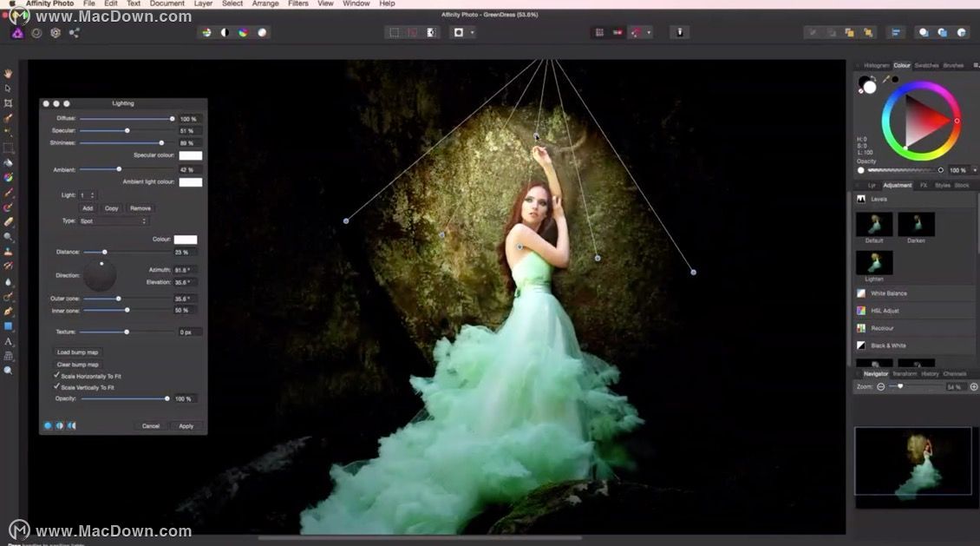980x546 pixels.
Task: Apply Auto Levels from the toolbar
Action: [x=206, y=32]
